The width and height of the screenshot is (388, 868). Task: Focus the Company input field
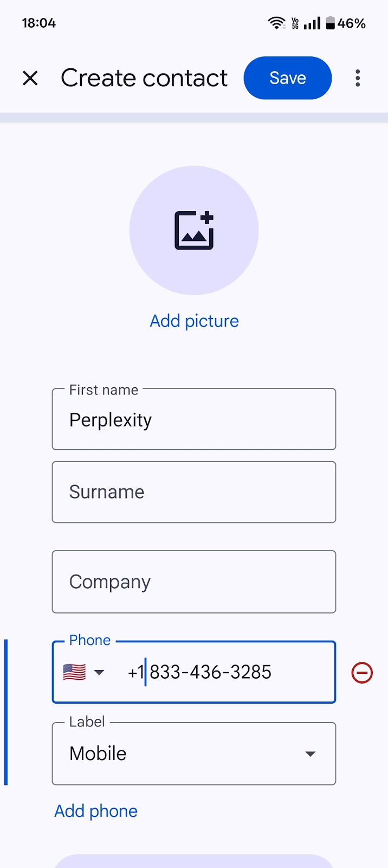coord(194,582)
